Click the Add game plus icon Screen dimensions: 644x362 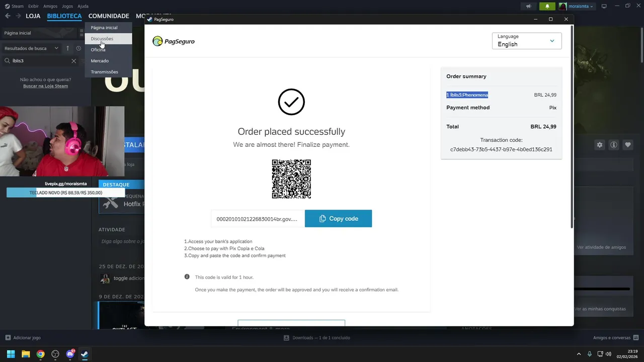click(8, 338)
